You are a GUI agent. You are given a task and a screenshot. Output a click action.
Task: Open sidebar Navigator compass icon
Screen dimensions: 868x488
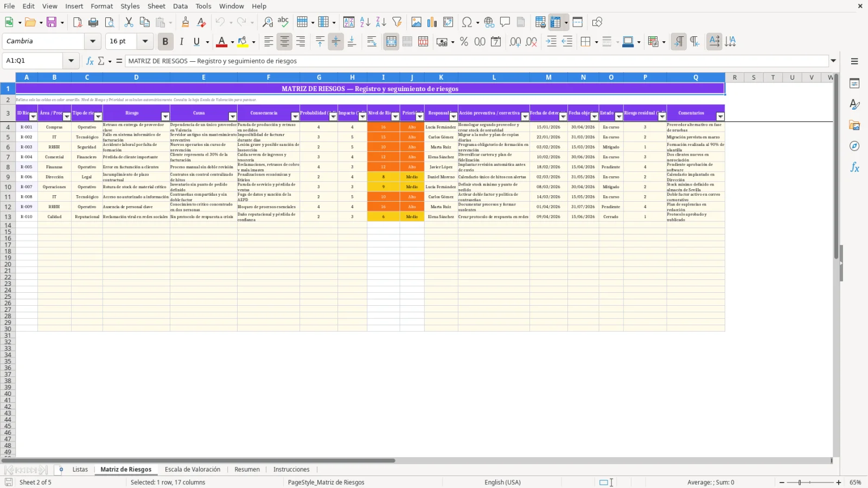coord(854,146)
